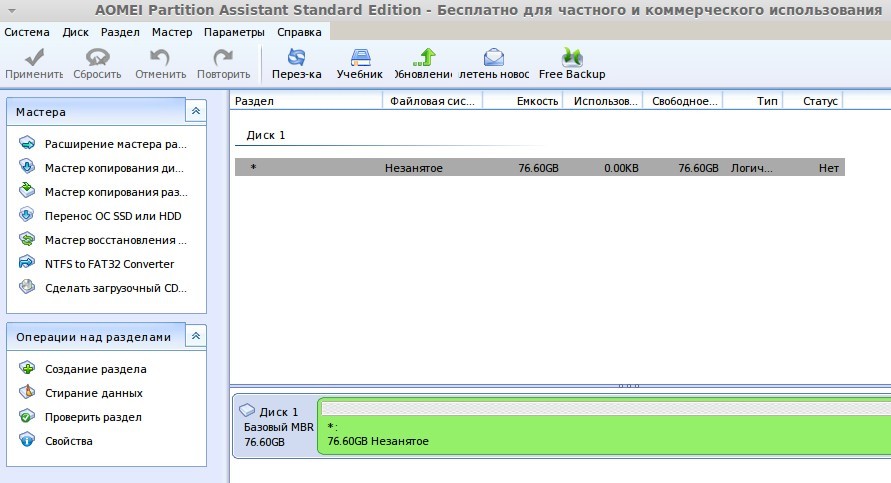Collapse the Операции над разделами panel chevron
891x483 pixels.
(x=195, y=336)
